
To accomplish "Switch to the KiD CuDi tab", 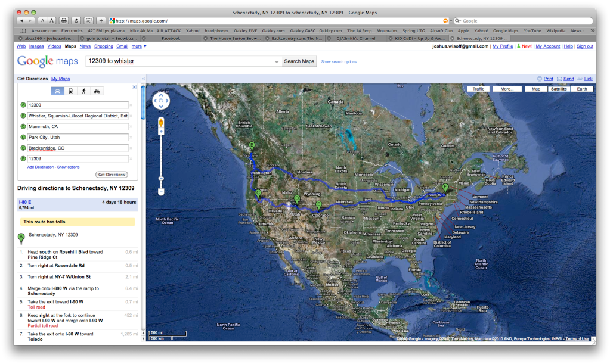I will point(418,39).
